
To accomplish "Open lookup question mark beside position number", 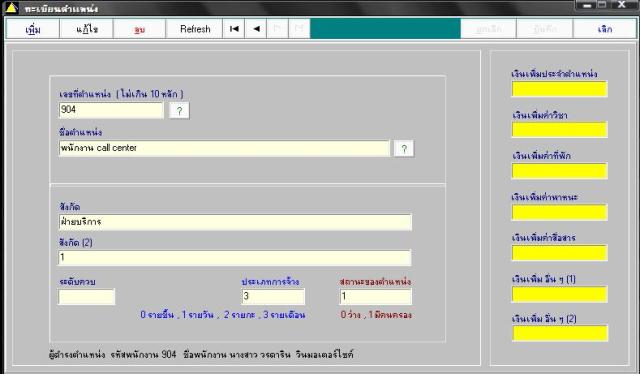I will 179,111.
